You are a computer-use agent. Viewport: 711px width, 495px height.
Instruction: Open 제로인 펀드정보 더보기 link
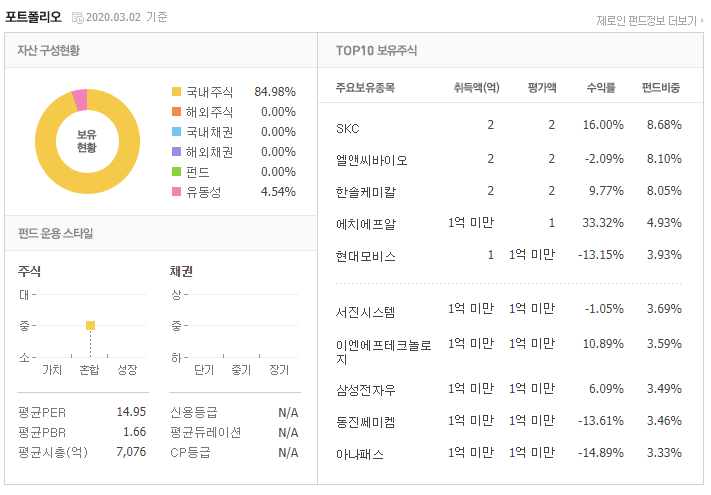tap(646, 21)
